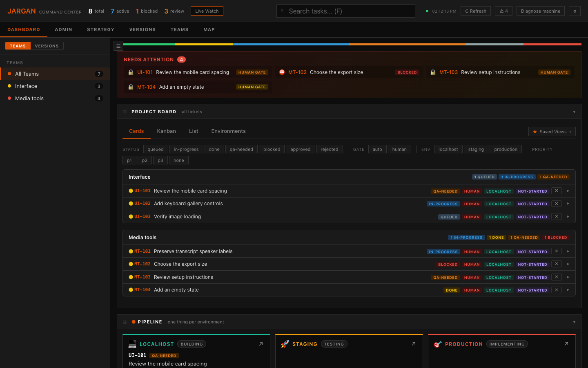Click the 1 BLOCKED badge in Media tools header
The height and width of the screenshot is (368, 588).
556,238
